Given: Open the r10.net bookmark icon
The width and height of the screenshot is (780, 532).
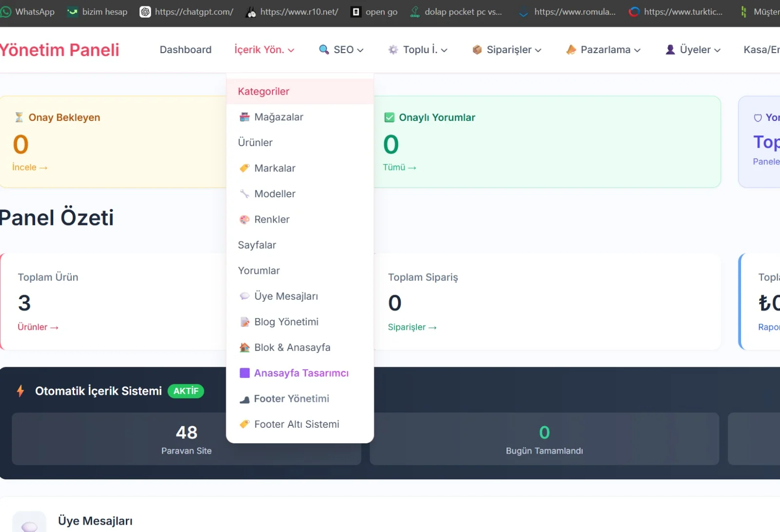Looking at the screenshot, I should (x=251, y=12).
